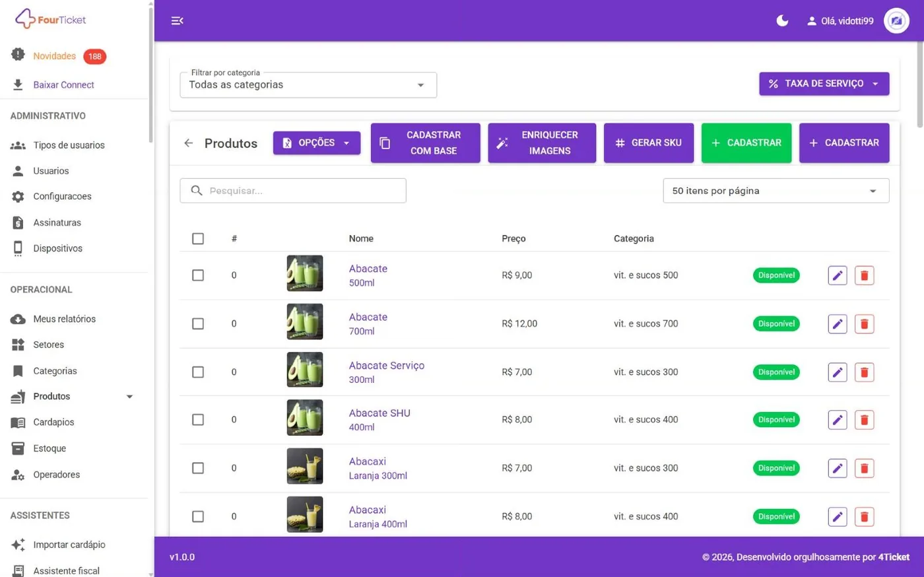Viewport: 924px width, 577px height.
Task: Click the Novidades badge icon in sidebar
Action: pyautogui.click(x=18, y=55)
